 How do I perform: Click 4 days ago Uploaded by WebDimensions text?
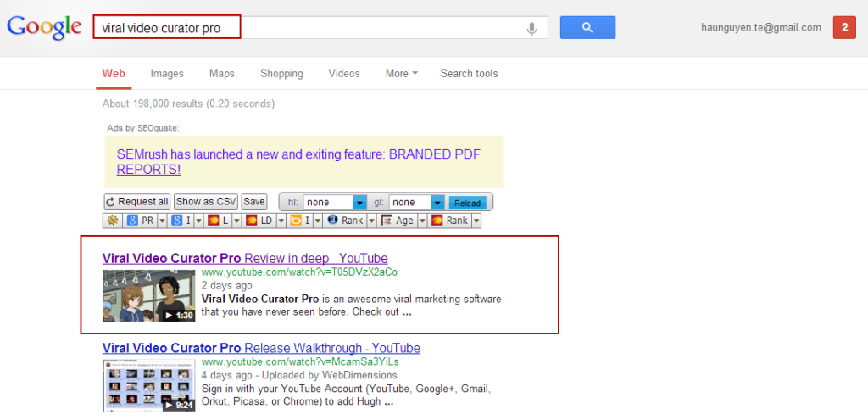[x=299, y=376]
